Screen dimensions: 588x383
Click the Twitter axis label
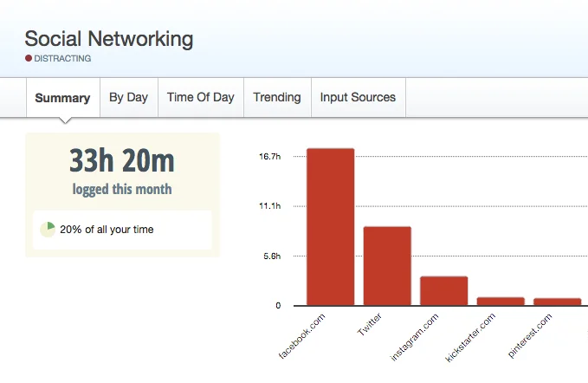tap(370, 324)
